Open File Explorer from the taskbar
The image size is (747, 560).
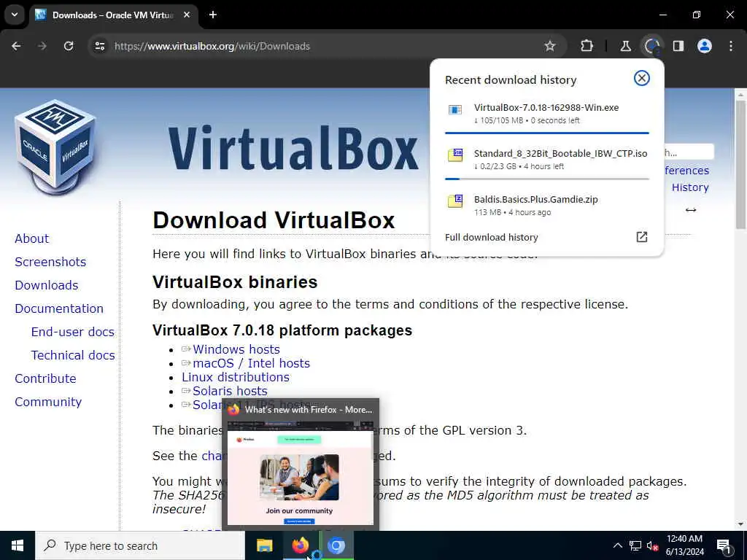(264, 545)
